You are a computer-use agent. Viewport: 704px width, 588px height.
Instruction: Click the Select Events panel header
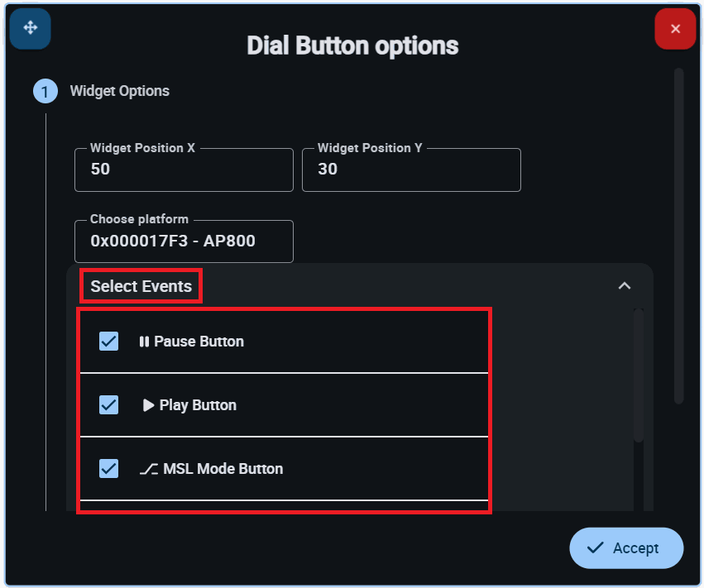141,287
